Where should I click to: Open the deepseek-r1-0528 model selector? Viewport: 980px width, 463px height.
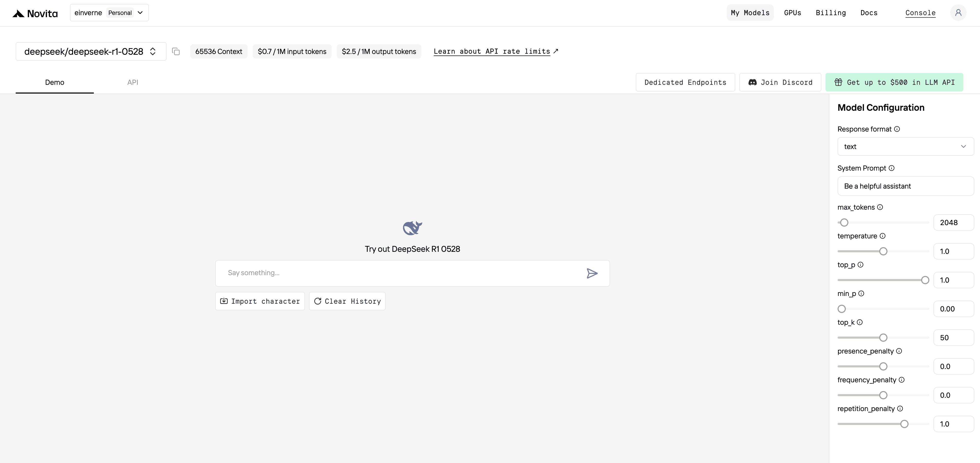91,51
